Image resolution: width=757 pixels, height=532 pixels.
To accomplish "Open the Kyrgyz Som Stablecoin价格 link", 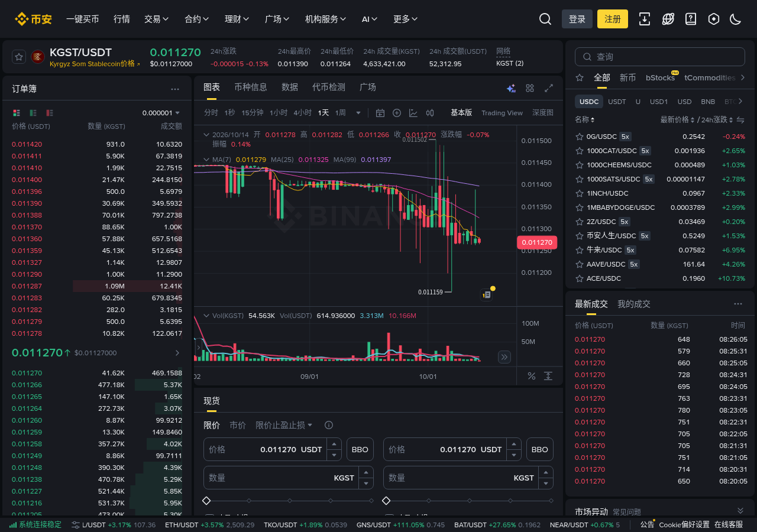I will click(x=95, y=64).
